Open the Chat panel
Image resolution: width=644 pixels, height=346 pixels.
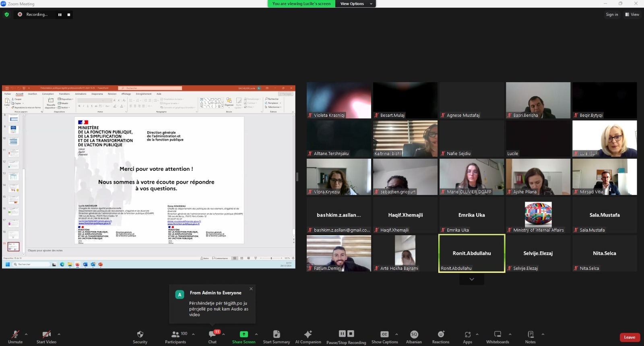pos(213,334)
